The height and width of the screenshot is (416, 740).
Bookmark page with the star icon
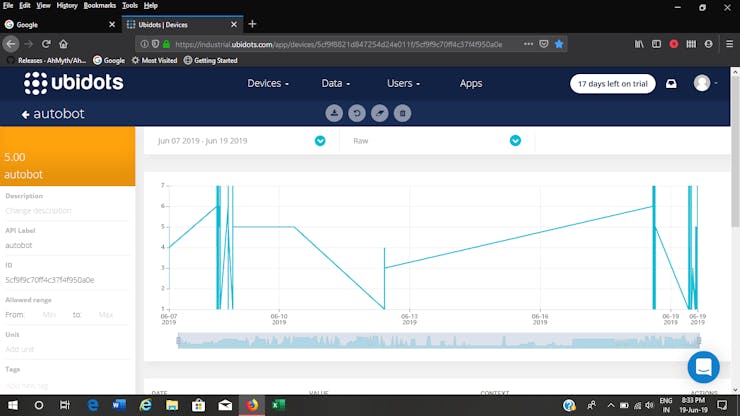[x=559, y=44]
